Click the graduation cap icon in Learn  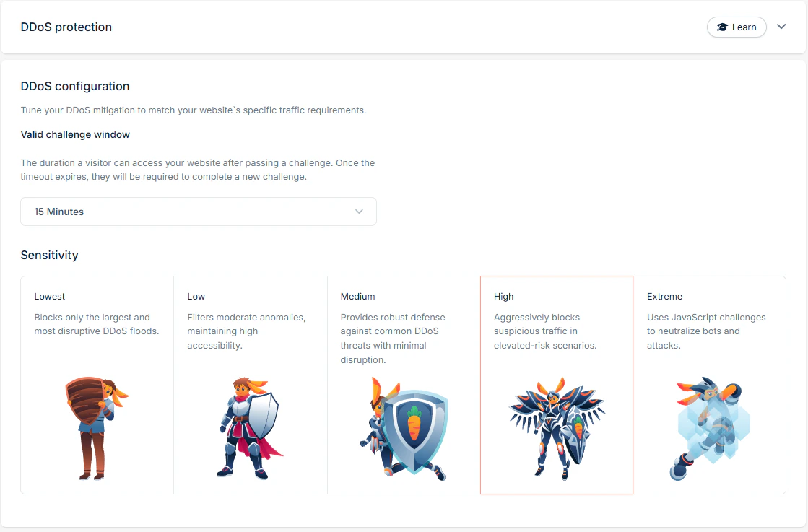coord(723,27)
